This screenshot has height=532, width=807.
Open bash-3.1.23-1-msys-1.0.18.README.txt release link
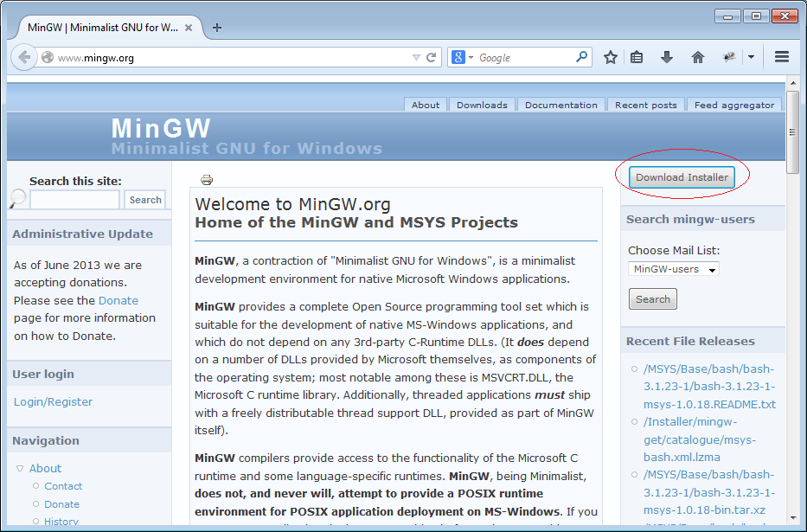coord(709,387)
